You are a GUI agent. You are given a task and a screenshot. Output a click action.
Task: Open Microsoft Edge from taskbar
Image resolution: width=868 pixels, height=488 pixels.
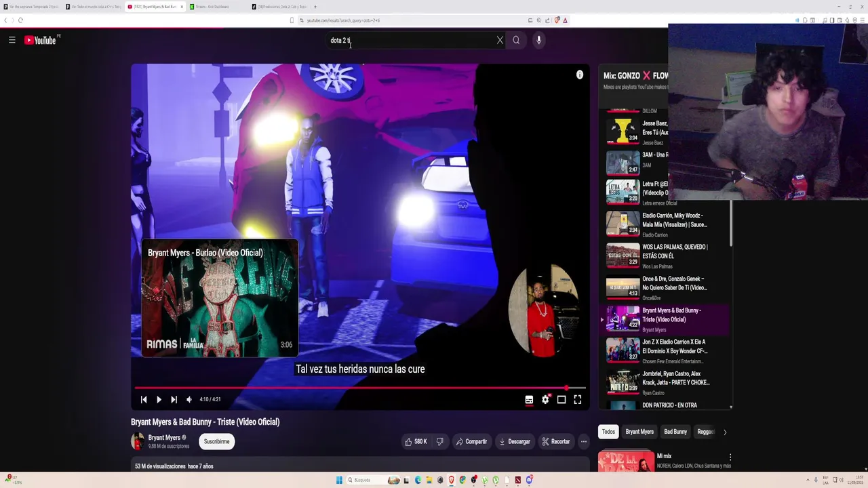point(418,480)
